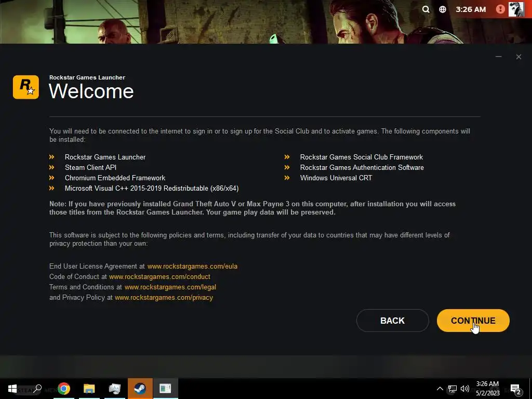532x399 pixels.
Task: Click the 'Steam Client API' component text
Action: click(x=90, y=168)
